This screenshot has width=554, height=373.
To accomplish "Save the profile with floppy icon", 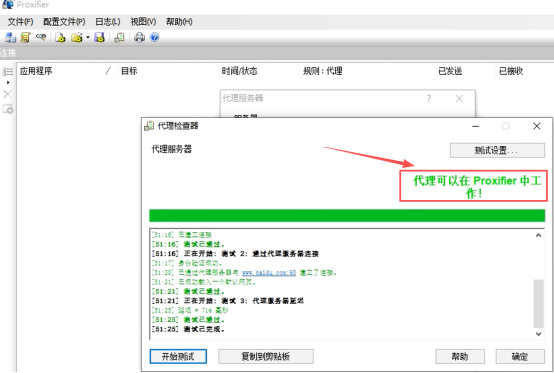I will (x=99, y=37).
